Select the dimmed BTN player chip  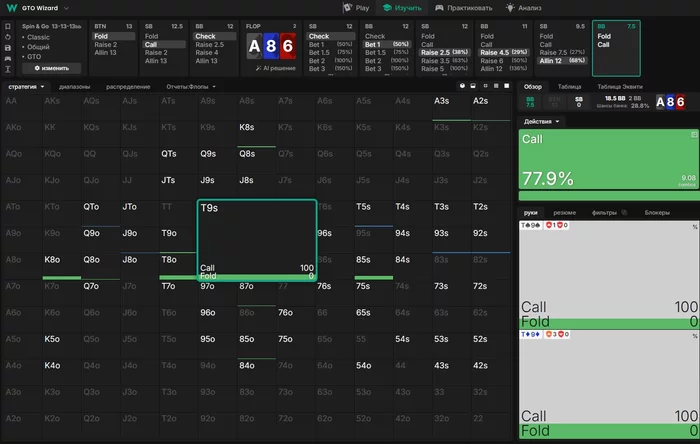tap(554, 102)
